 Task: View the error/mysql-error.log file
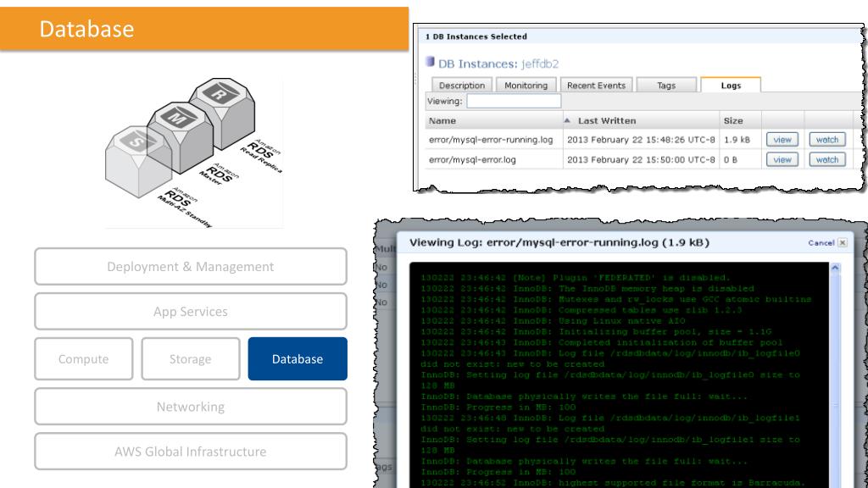[782, 159]
